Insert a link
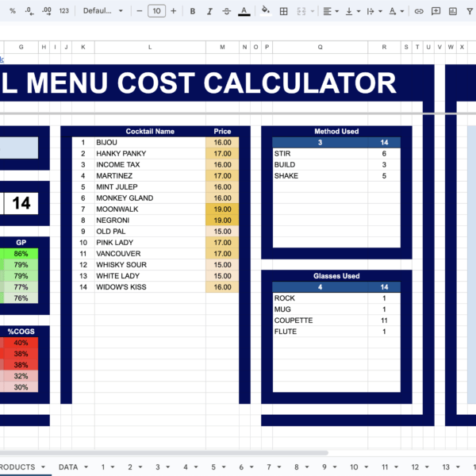Image resolution: width=476 pixels, height=476 pixels. click(419, 11)
